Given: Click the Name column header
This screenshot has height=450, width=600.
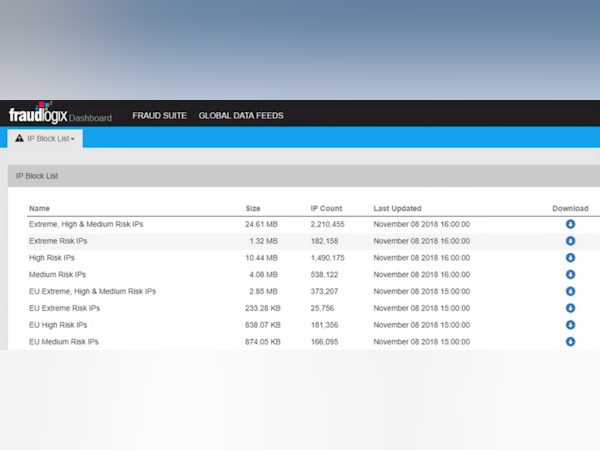Looking at the screenshot, I should click(39, 209).
